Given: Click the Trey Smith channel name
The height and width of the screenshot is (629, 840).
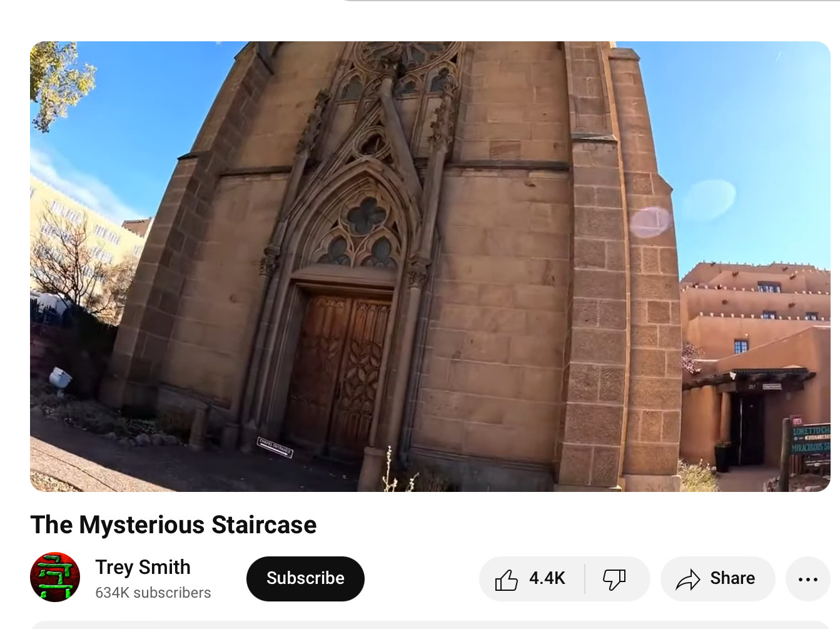Looking at the screenshot, I should coord(143,567).
